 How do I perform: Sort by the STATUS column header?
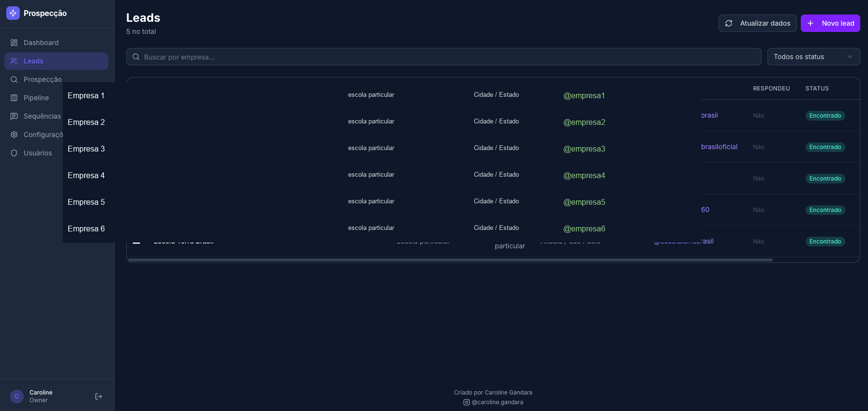(x=817, y=89)
